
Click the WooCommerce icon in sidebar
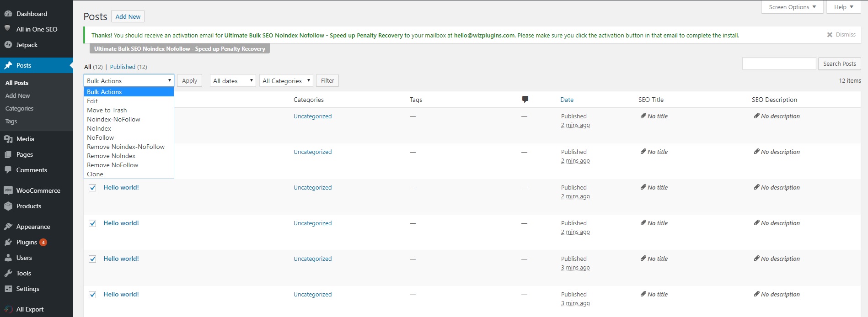tap(8, 190)
